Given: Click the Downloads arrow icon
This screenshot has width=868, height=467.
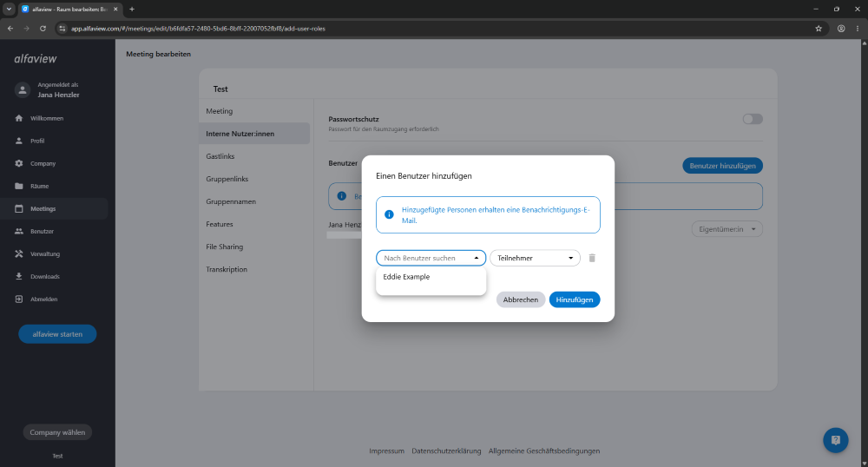Looking at the screenshot, I should click(19, 277).
